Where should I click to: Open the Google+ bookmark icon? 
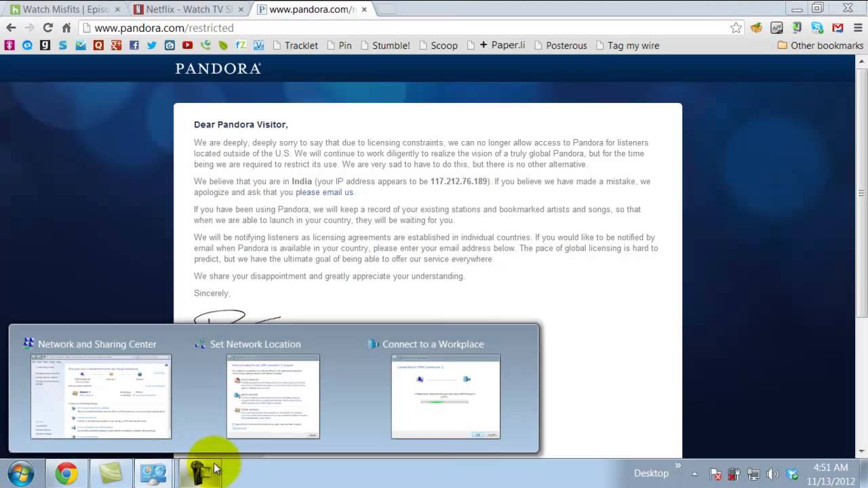pos(116,45)
